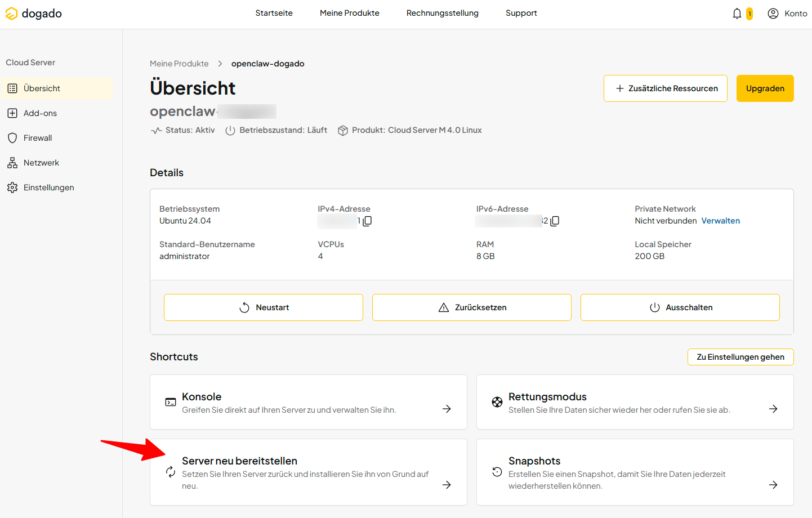This screenshot has height=518, width=812.
Task: Click the dogado logo
Action: [x=33, y=14]
